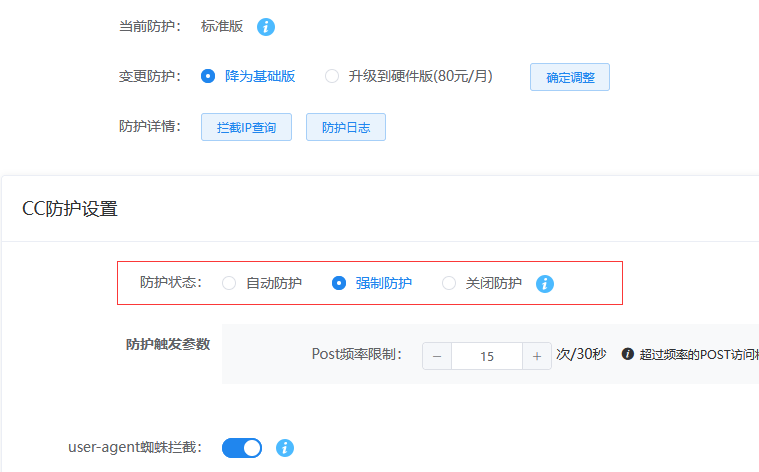Open 拦截IP查询 lookup

(x=246, y=128)
